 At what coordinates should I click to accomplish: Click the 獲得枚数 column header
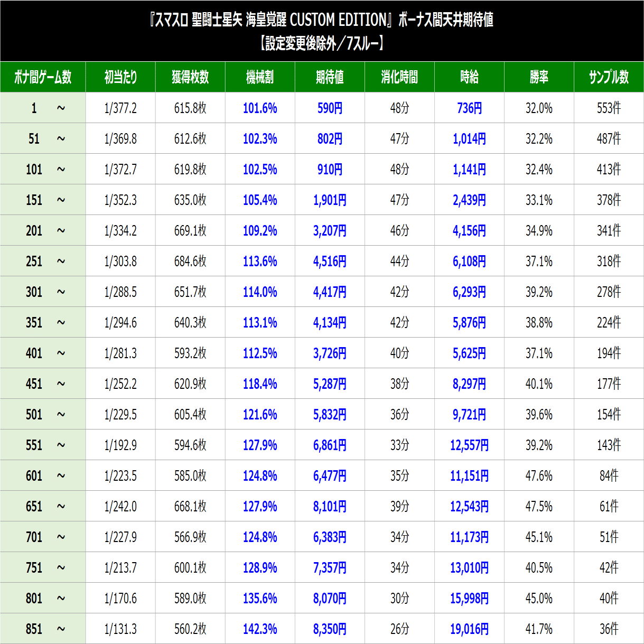click(x=190, y=77)
